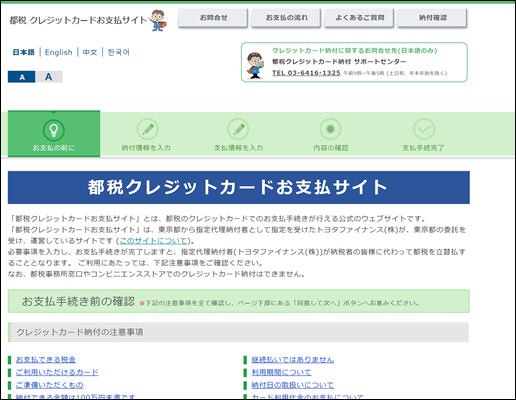
Task: Click the blue 都税クレジットカードお支払サイト banner
Action: 239,187
